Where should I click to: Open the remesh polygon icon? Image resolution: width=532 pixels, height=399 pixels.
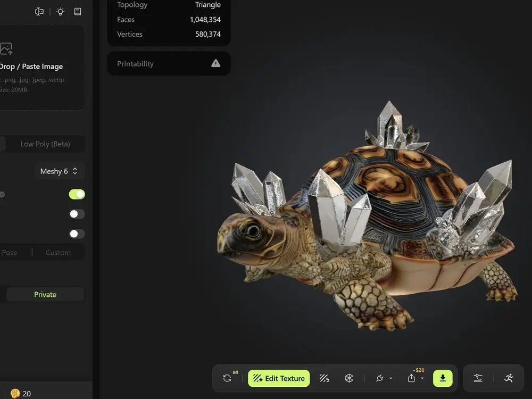pyautogui.click(x=349, y=378)
